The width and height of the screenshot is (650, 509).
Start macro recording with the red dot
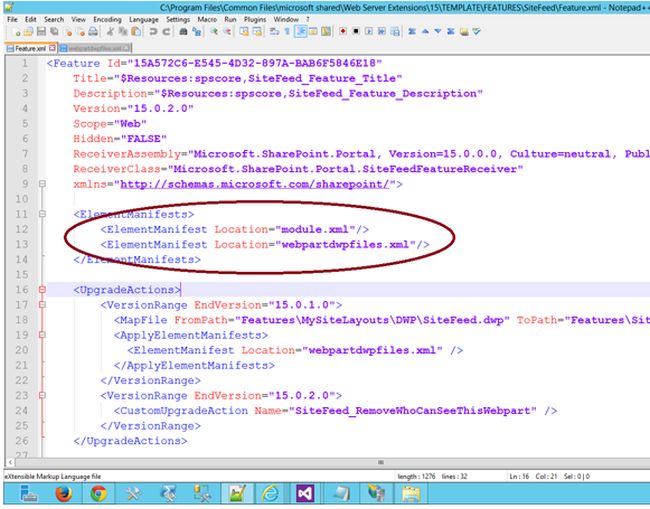(x=343, y=31)
